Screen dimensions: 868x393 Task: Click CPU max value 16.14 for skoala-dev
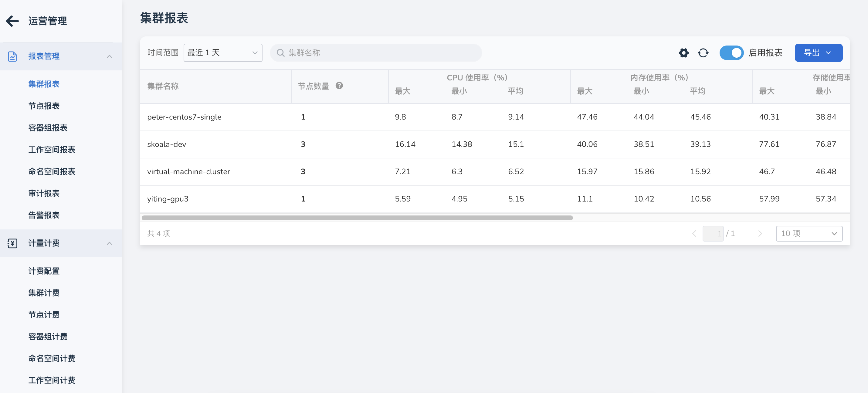click(x=405, y=144)
